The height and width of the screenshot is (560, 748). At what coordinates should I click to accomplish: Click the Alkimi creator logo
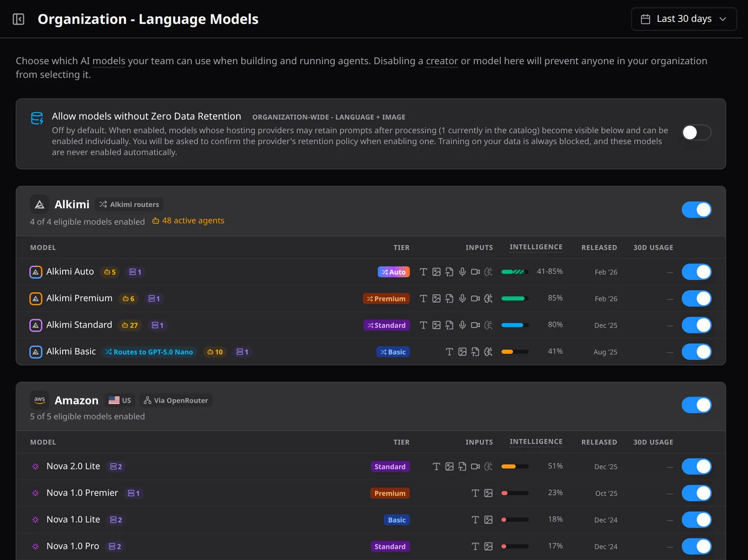[x=40, y=205]
